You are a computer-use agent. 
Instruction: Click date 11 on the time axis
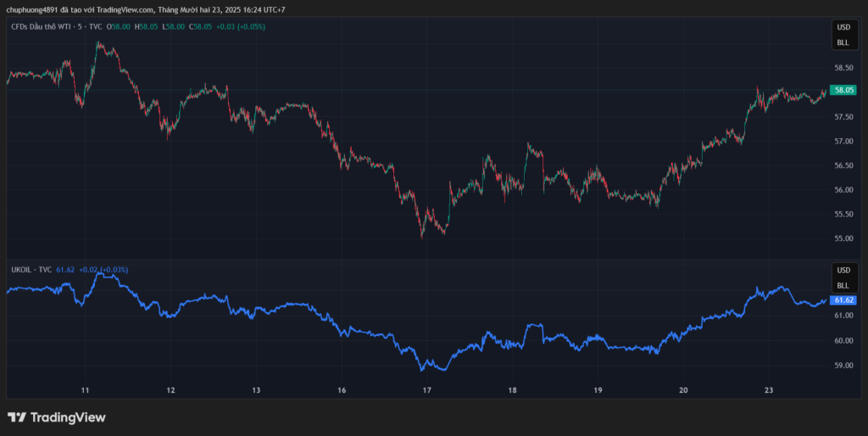point(85,391)
